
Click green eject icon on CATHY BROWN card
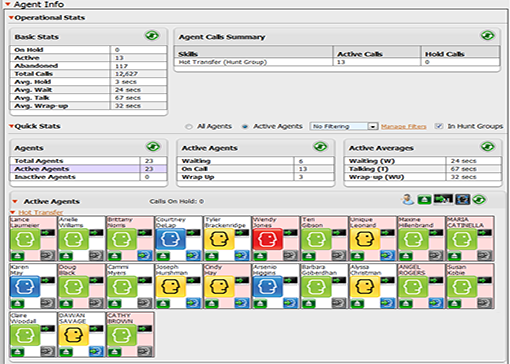[114, 352]
